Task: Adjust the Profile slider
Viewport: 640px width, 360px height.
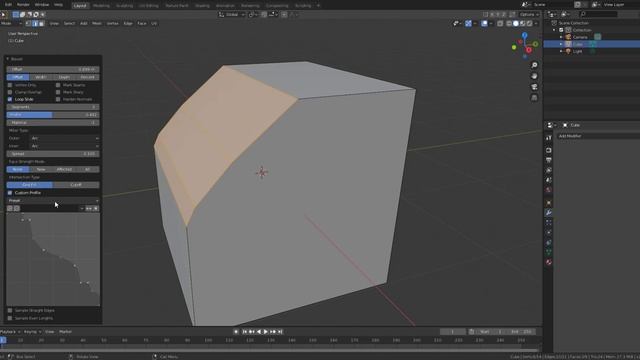Action: click(x=53, y=115)
